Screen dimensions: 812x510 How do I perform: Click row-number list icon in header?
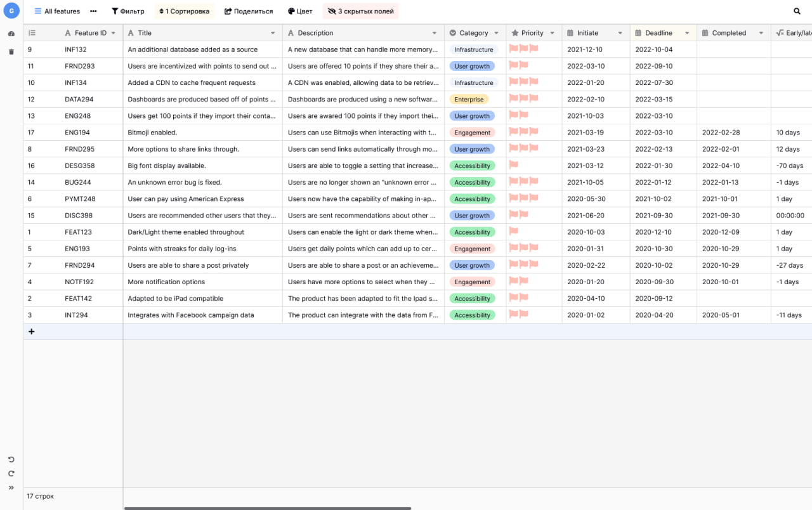(x=32, y=33)
